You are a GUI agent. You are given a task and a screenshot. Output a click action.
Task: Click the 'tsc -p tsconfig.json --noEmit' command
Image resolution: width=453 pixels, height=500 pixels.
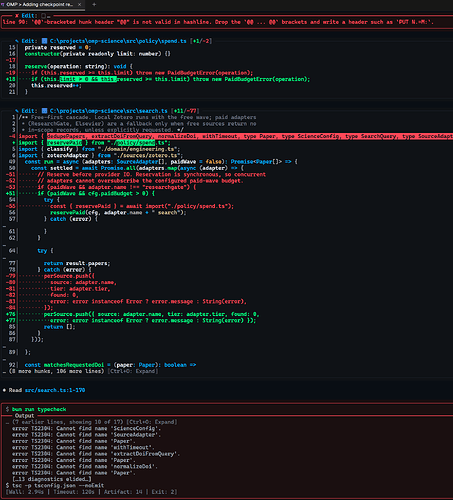click(x=58, y=485)
